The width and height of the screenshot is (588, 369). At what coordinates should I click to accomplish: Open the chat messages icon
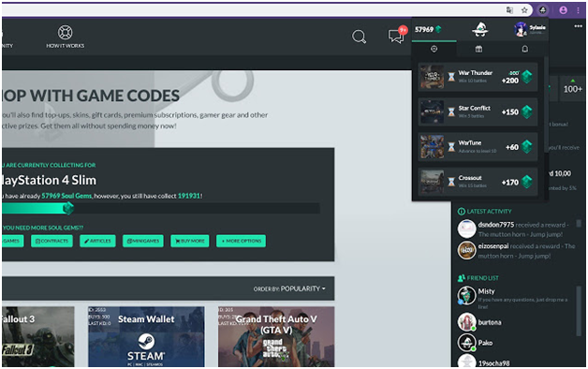click(396, 36)
